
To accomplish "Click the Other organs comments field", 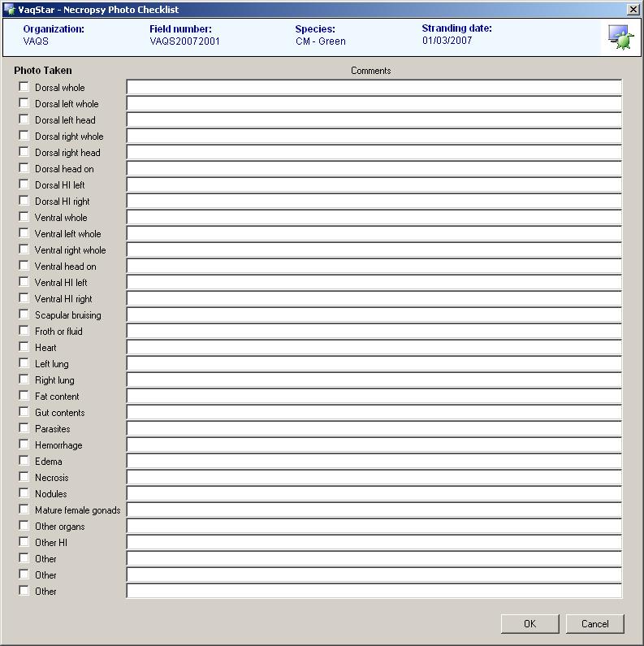I will pyautogui.click(x=374, y=527).
